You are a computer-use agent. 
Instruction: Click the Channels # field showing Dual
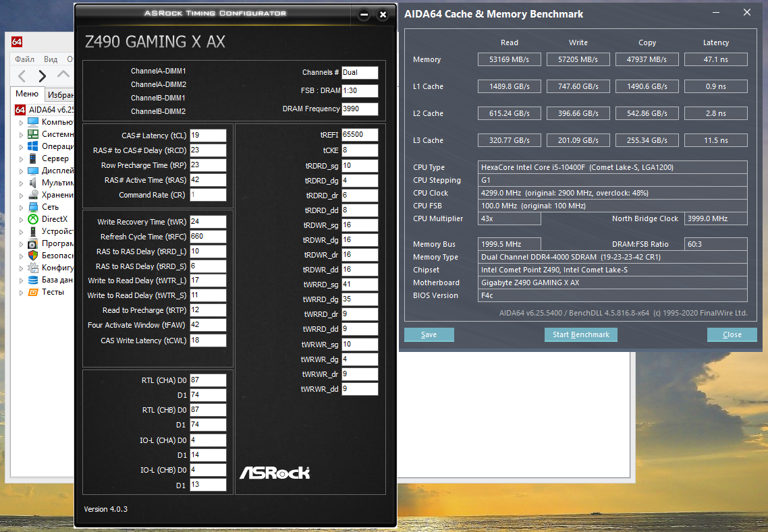pyautogui.click(x=360, y=72)
